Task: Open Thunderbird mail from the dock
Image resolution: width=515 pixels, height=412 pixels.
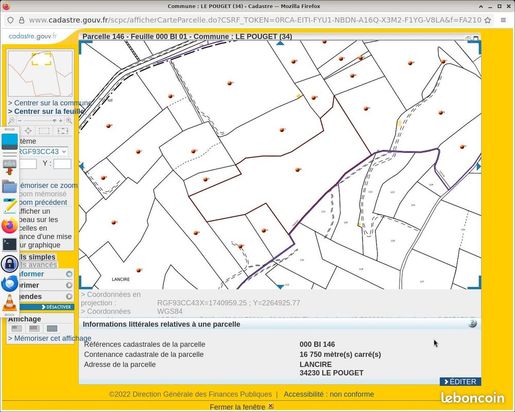Action: pos(9,283)
